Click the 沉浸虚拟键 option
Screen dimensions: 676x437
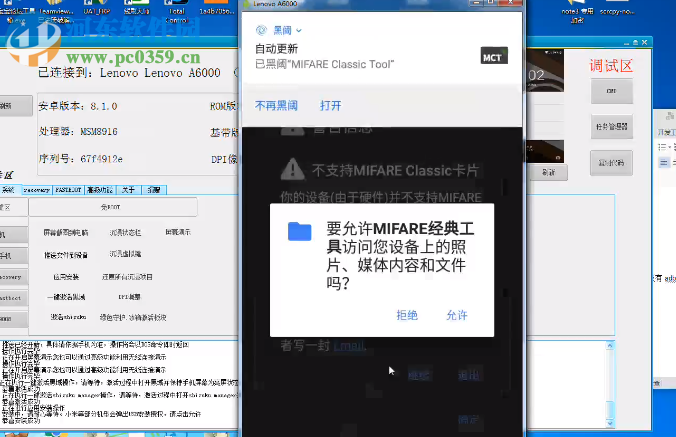tap(125, 254)
